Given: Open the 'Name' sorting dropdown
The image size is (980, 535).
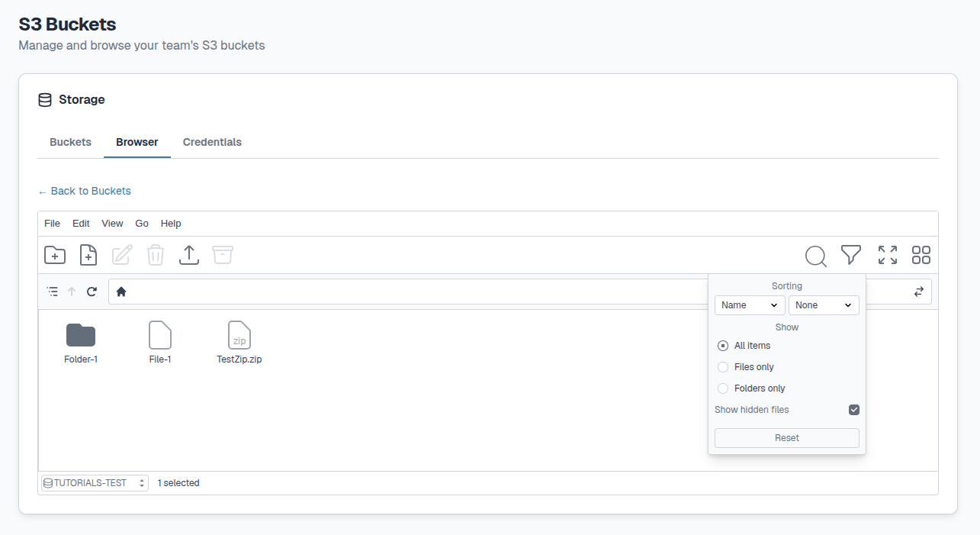Looking at the screenshot, I should 750,305.
